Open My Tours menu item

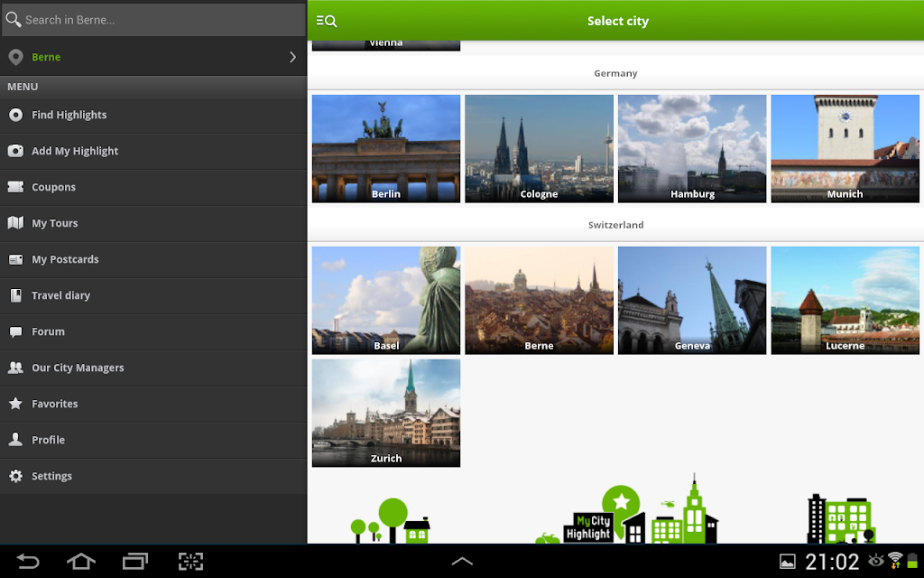[x=153, y=223]
